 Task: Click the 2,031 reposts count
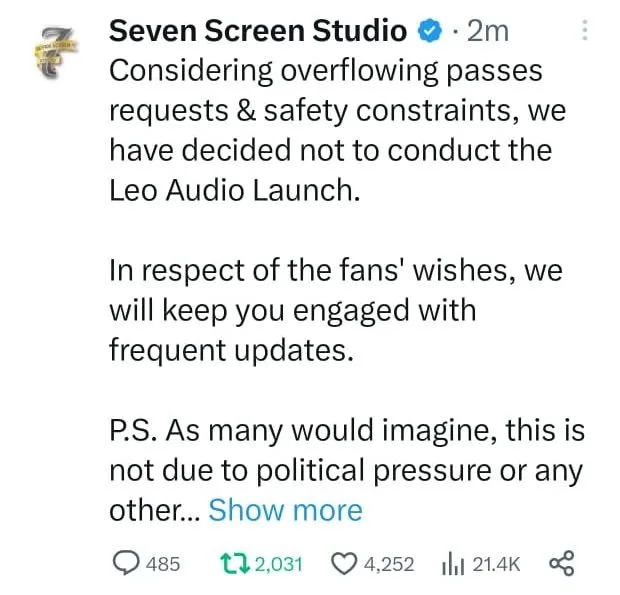coord(279,564)
